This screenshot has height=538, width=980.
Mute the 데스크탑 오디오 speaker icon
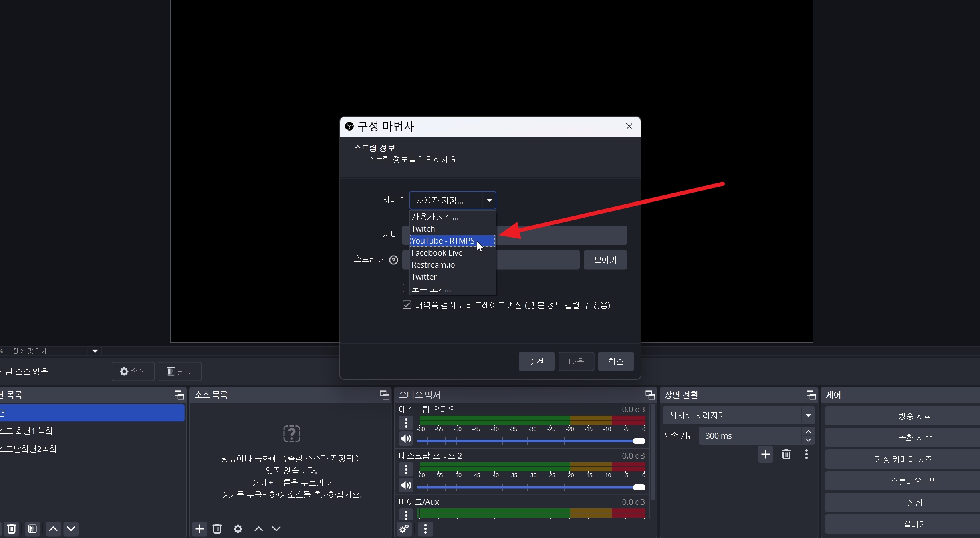coord(406,439)
